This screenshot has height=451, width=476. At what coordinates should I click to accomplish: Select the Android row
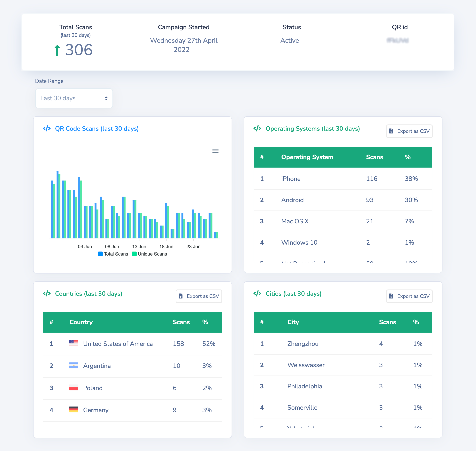click(343, 200)
